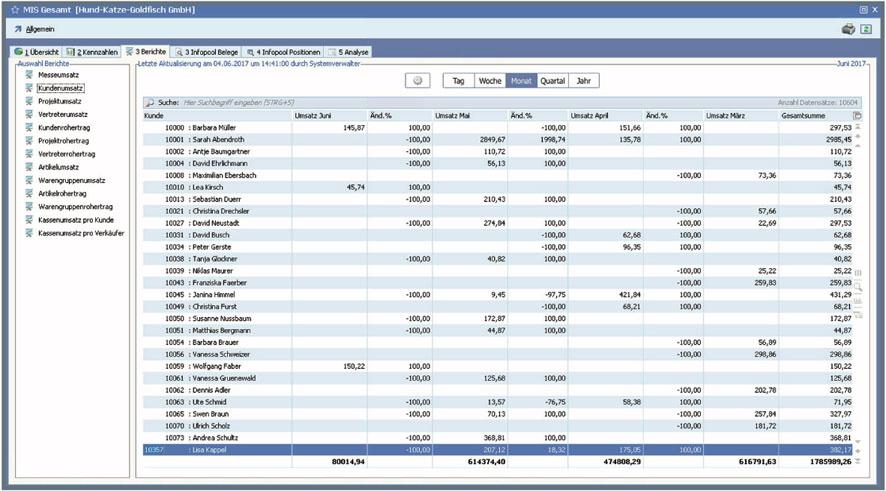Jump to the first record with the top arrow
Viewport: 886px width, 491px height.
pyautogui.click(x=858, y=128)
